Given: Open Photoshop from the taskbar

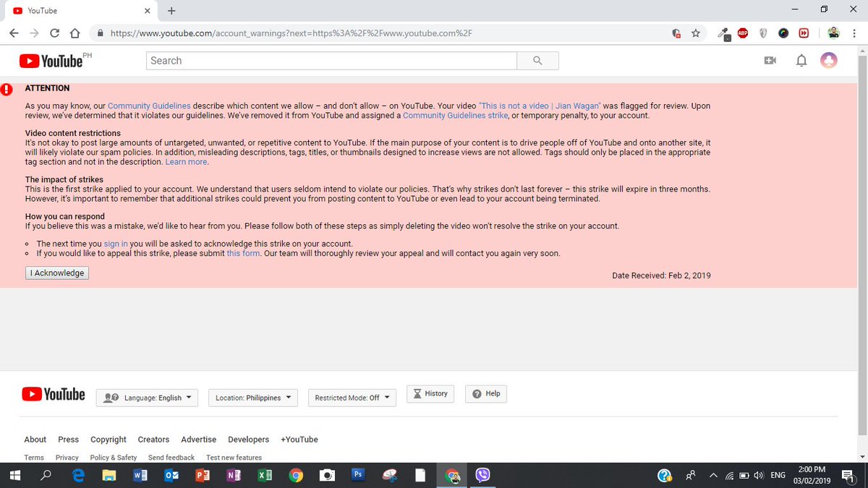Looking at the screenshot, I should click(357, 474).
